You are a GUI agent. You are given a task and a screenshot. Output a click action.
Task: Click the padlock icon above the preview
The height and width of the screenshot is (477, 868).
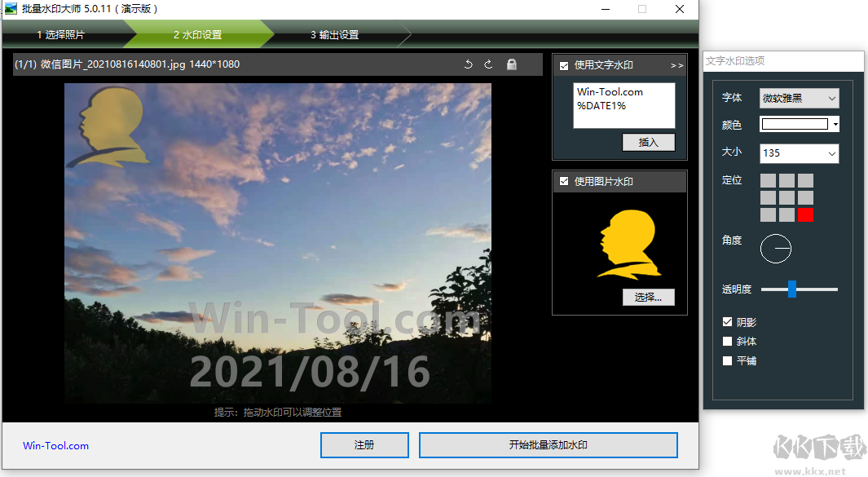tap(512, 64)
